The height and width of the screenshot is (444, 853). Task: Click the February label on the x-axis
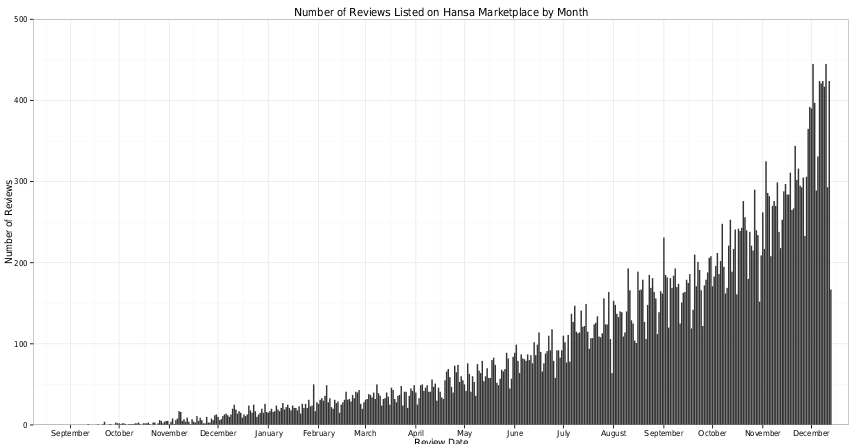click(x=319, y=433)
